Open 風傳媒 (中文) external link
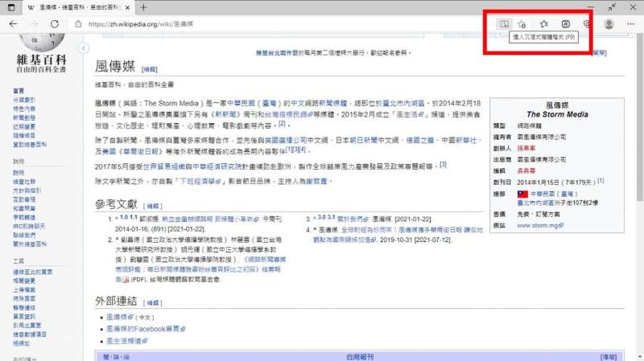The height and width of the screenshot is (361, 644). point(119,317)
